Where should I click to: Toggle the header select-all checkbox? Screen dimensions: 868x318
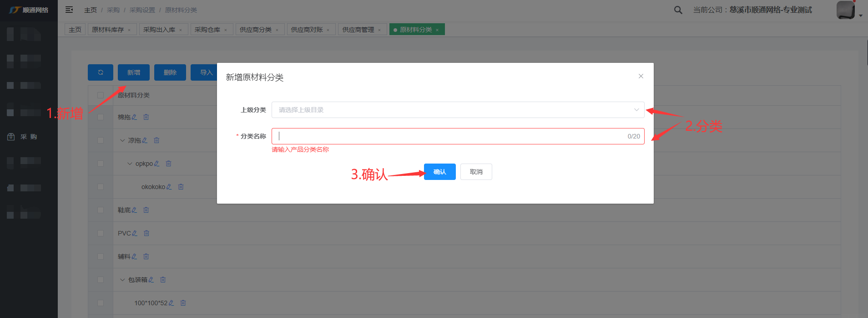click(101, 95)
